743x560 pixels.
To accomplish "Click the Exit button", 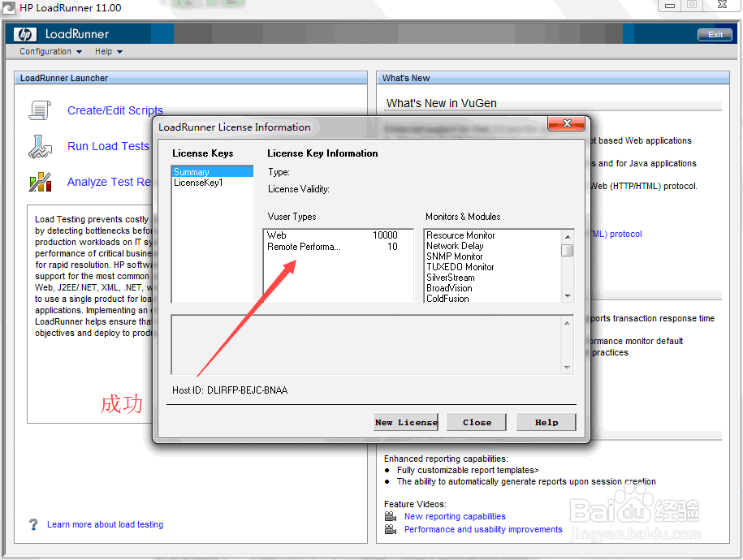I will coord(715,35).
